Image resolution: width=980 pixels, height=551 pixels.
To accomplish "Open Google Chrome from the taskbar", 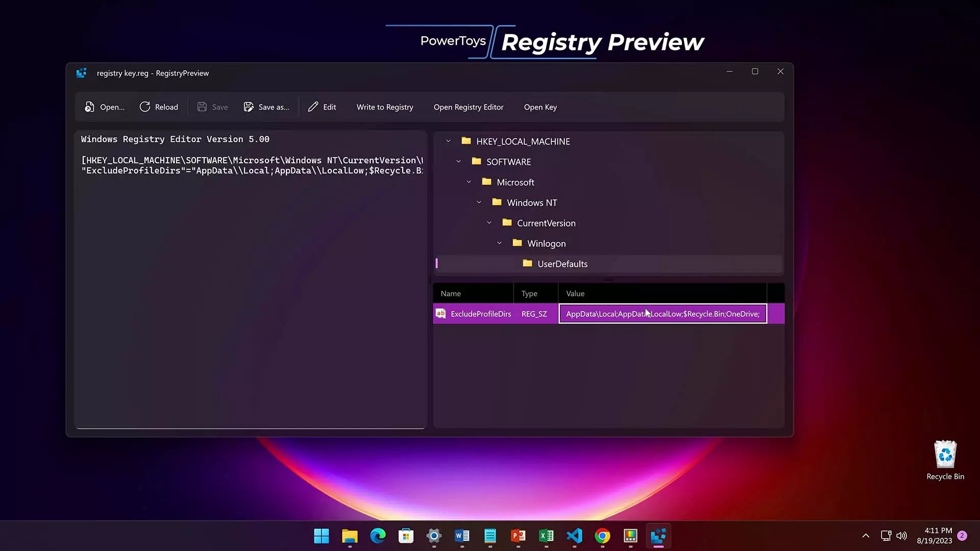I will pos(602,536).
